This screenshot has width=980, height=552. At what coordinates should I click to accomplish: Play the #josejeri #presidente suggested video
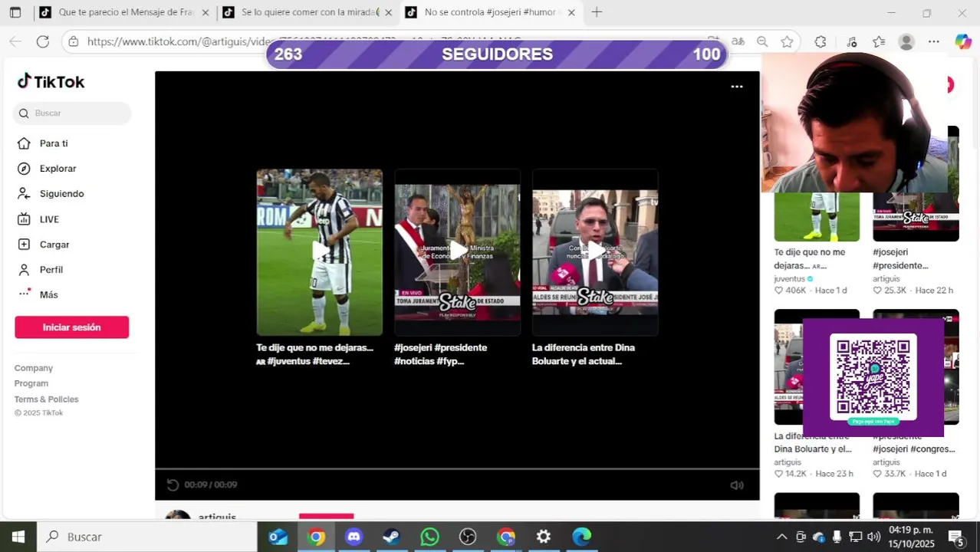[x=457, y=252]
